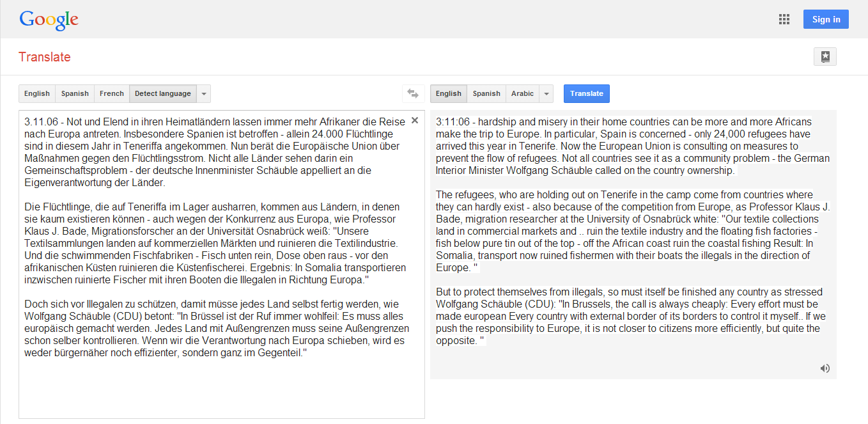This screenshot has width=868, height=424.
Task: Choose Arabic as target language
Action: (x=522, y=94)
